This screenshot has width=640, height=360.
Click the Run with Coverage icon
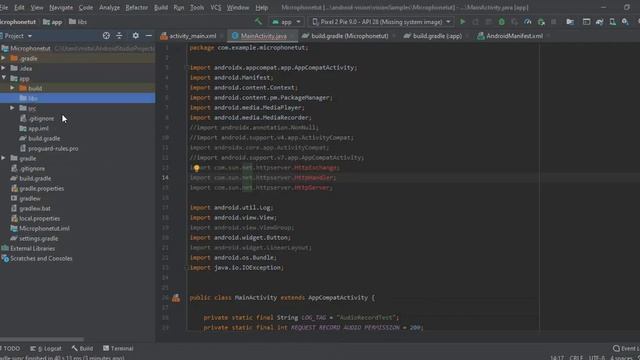click(515, 22)
